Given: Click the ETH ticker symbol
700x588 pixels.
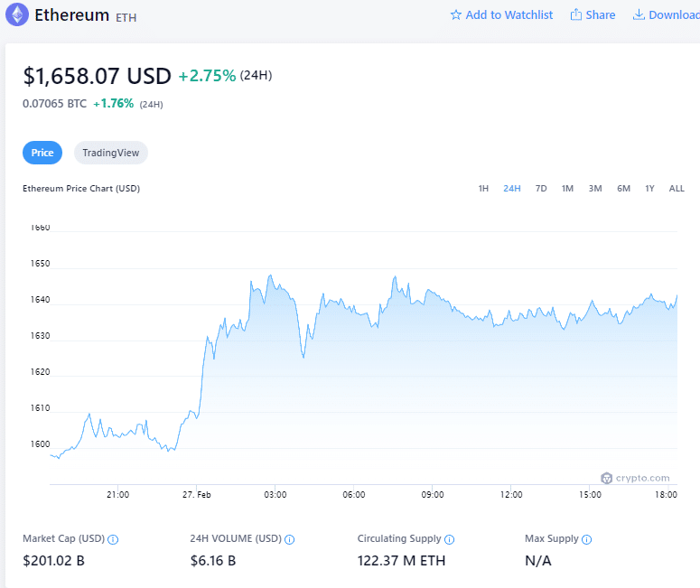Looking at the screenshot, I should [126, 18].
